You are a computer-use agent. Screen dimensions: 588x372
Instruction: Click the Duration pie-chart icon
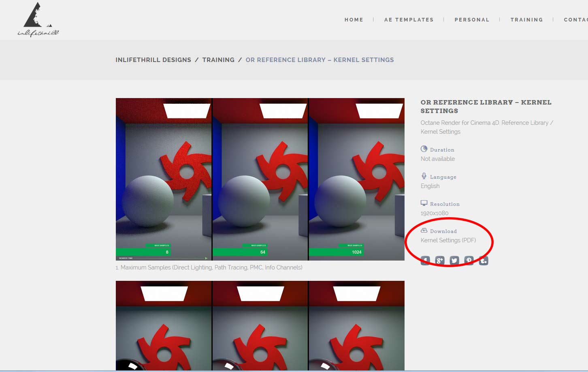(424, 149)
